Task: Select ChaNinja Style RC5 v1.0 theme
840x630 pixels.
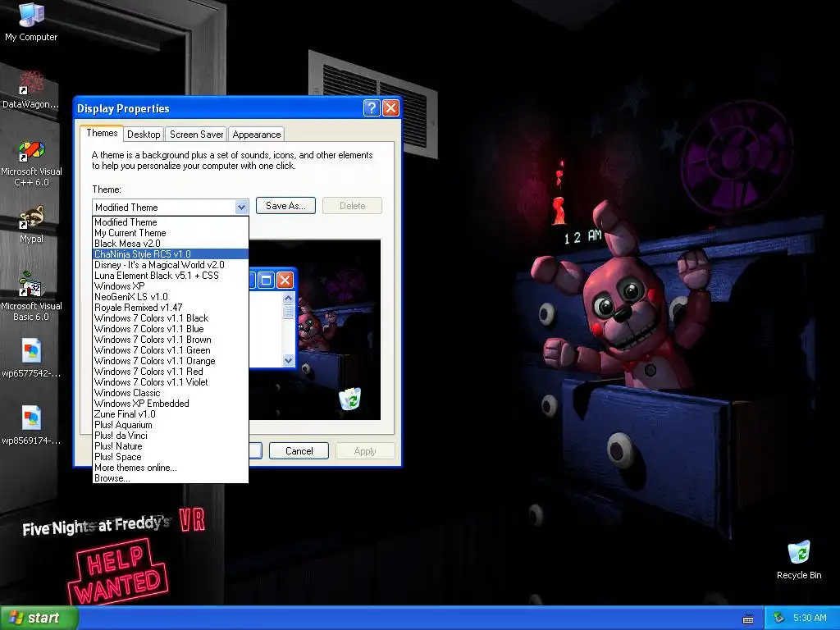Action: (171, 254)
